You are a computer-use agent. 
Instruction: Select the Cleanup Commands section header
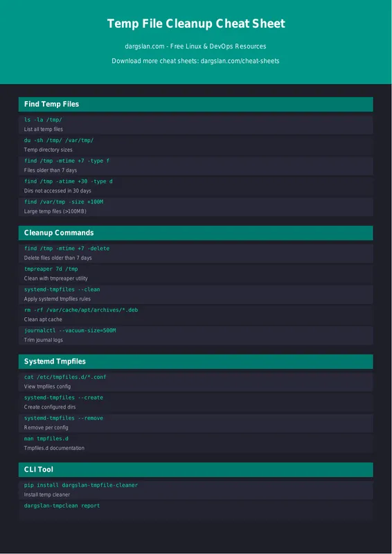pyautogui.click(x=195, y=233)
